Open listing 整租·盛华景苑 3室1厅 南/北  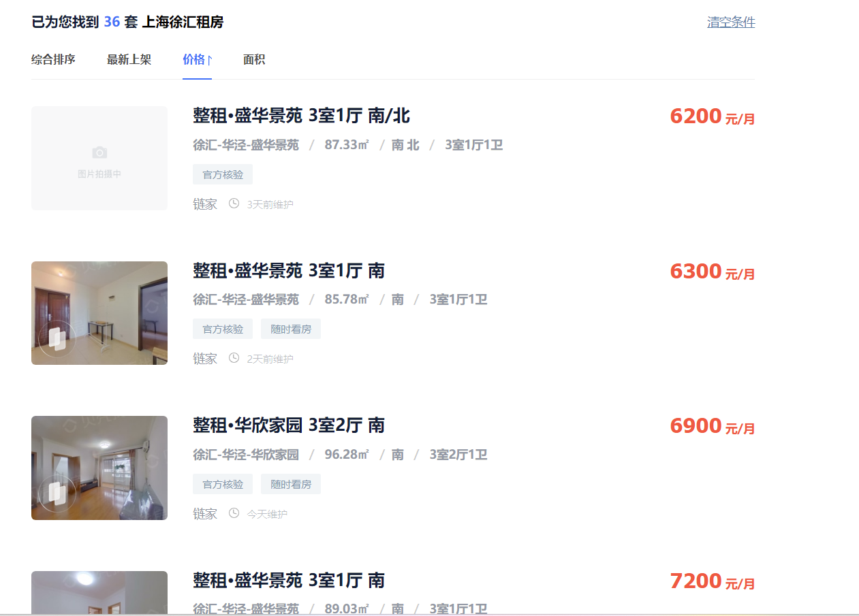(302, 116)
